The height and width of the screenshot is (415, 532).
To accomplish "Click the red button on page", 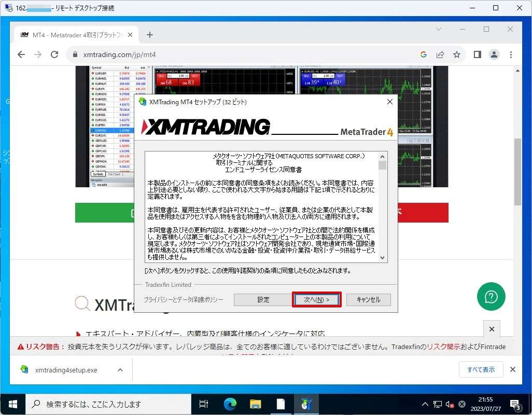I will point(423,213).
